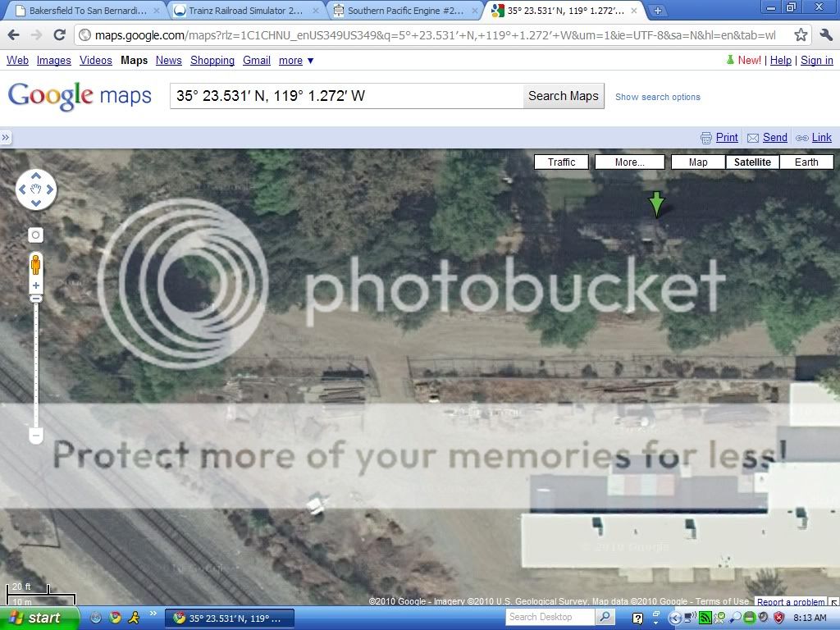The width and height of the screenshot is (840, 630).
Task: Zoom in with the plus button
Action: point(36,285)
